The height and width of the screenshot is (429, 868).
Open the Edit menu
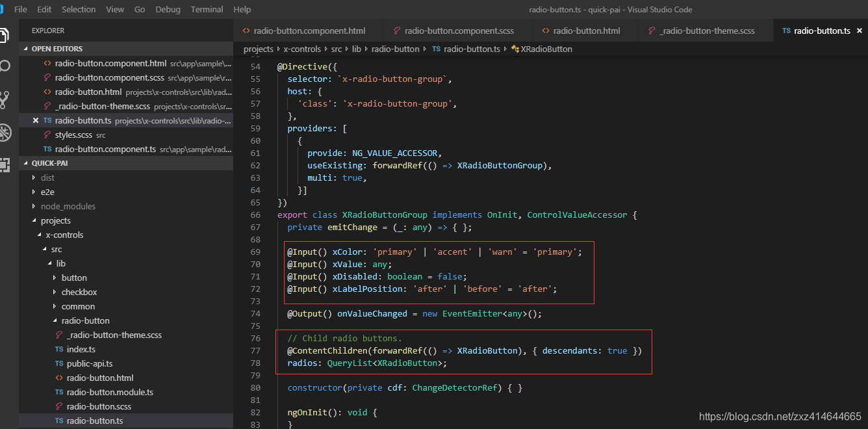(x=44, y=10)
